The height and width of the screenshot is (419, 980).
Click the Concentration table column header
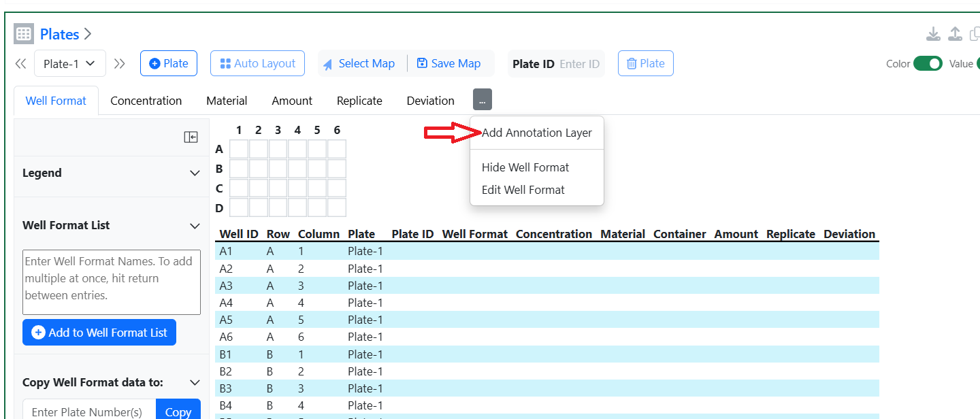click(554, 234)
